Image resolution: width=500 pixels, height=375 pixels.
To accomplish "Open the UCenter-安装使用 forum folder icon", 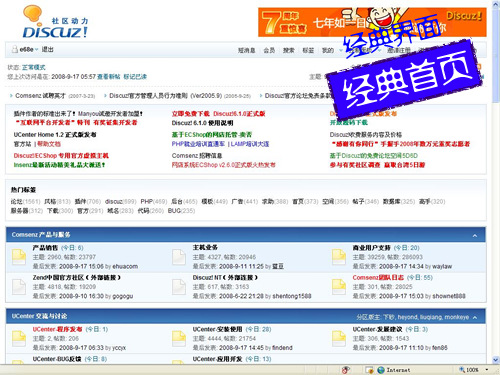I will [x=179, y=339].
